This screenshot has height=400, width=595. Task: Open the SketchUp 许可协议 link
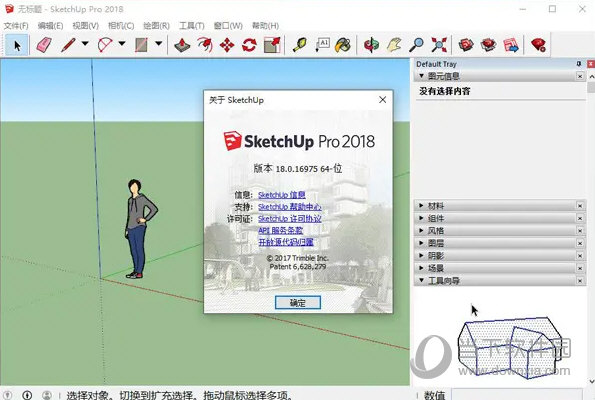290,219
